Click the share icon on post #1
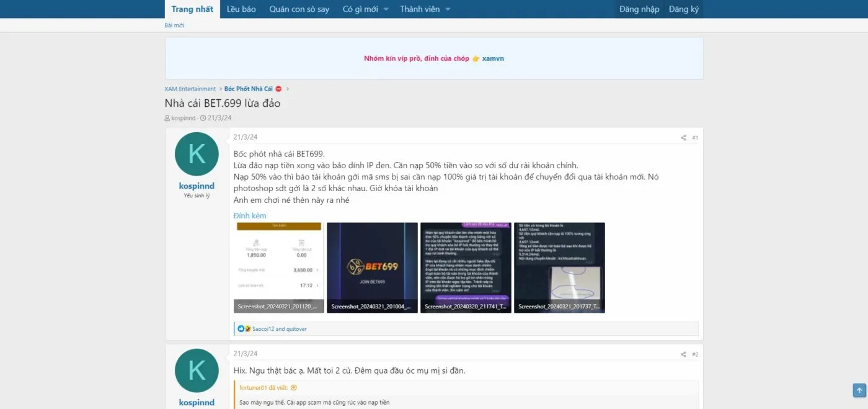Viewport: 868px width, 409px height. [x=683, y=138]
